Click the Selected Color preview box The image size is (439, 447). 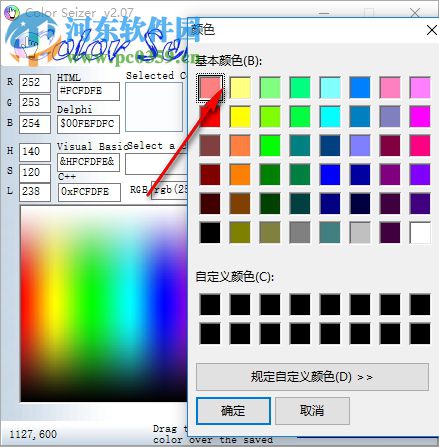[154, 107]
